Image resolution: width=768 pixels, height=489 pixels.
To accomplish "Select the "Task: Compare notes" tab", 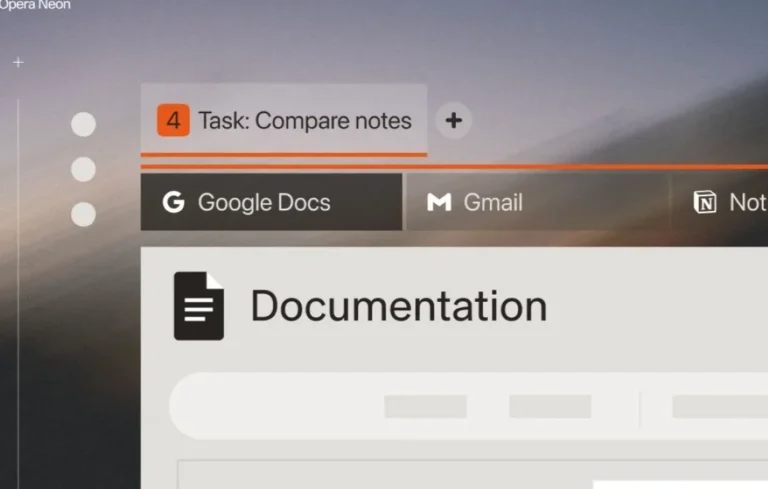I will coord(304,121).
